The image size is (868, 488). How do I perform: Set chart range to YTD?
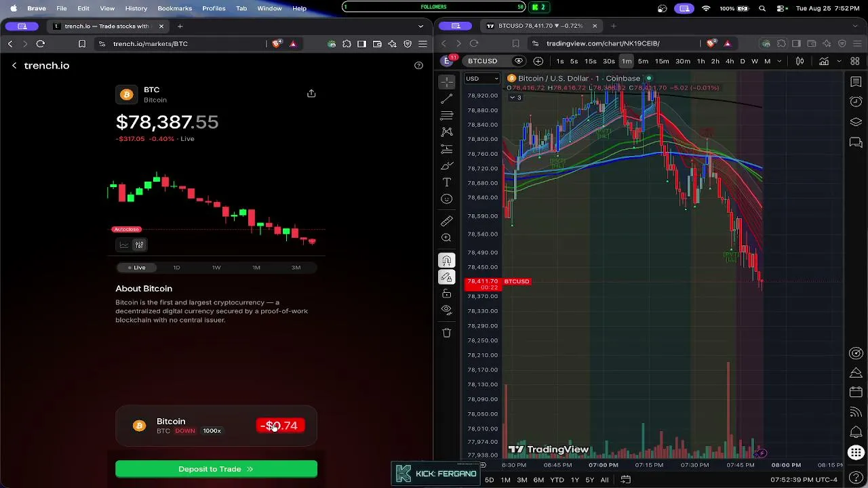coord(557,480)
